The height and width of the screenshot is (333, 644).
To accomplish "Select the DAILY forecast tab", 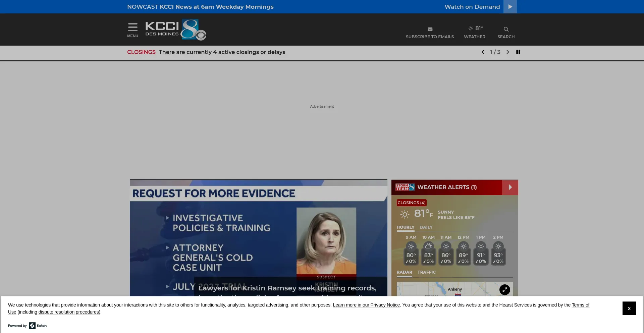I will tap(426, 227).
